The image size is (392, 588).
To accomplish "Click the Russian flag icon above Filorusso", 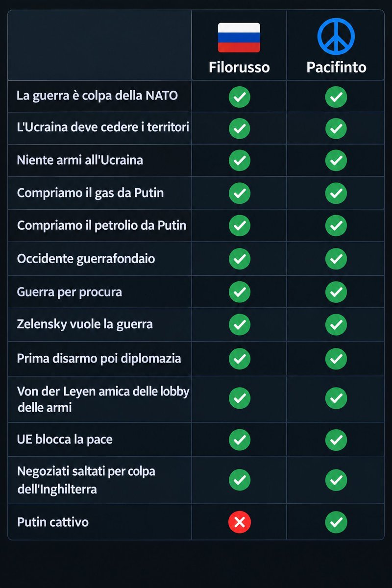I will [x=239, y=38].
